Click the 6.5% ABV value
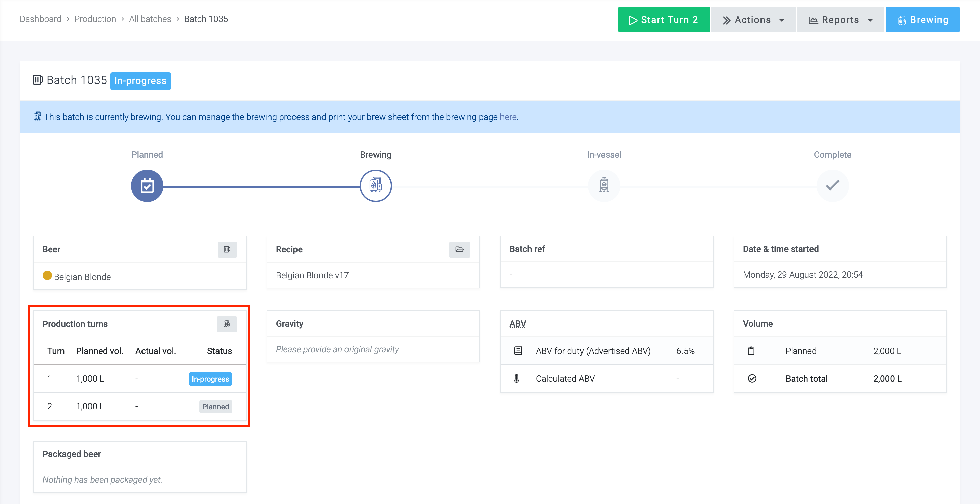 click(x=685, y=351)
